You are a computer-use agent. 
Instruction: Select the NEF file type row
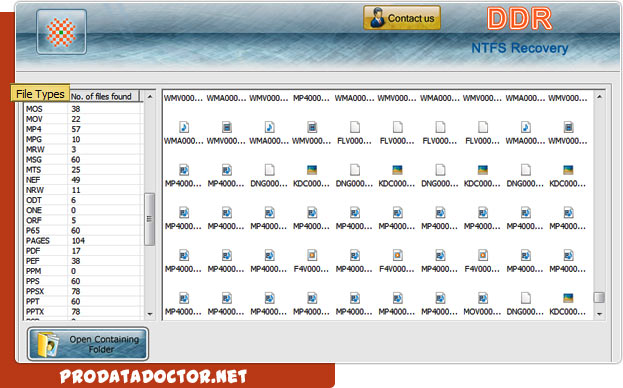(x=83, y=180)
